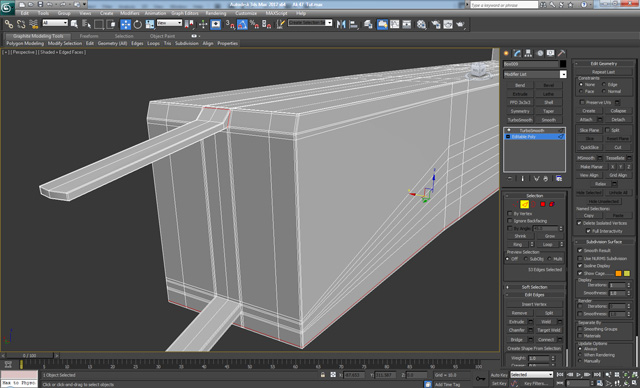Click the QuickSlice button
Viewport: 640px width, 388px height.
tap(589, 147)
